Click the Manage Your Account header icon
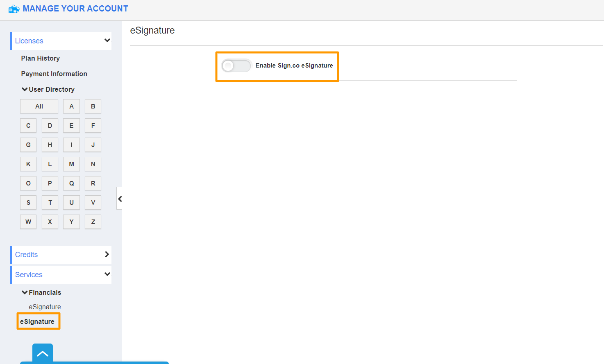This screenshot has height=364, width=604. pyautogui.click(x=14, y=9)
